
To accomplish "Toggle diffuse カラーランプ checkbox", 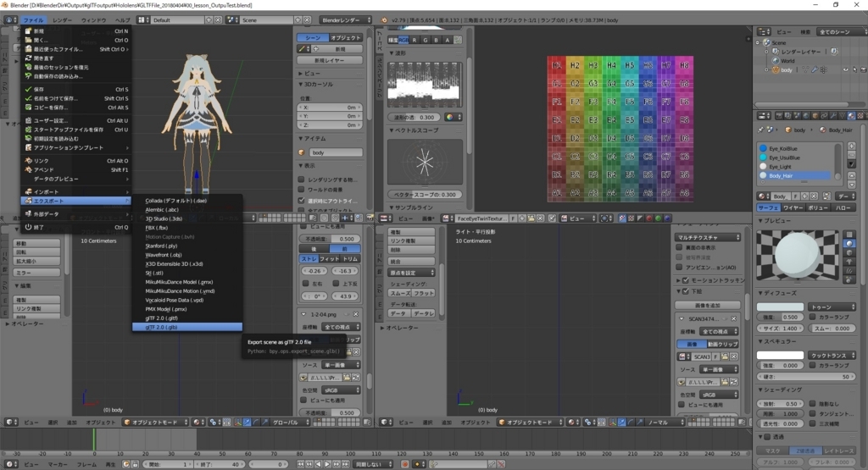I will click(813, 317).
